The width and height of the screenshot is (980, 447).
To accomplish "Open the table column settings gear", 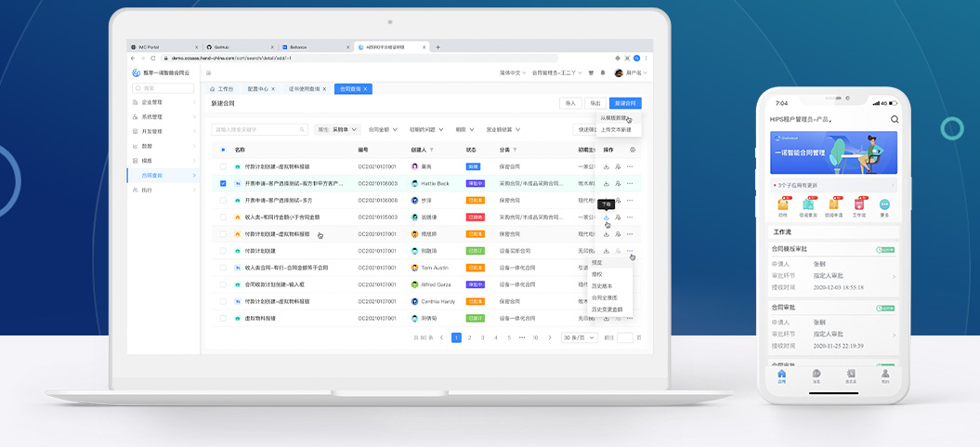I will tap(633, 150).
